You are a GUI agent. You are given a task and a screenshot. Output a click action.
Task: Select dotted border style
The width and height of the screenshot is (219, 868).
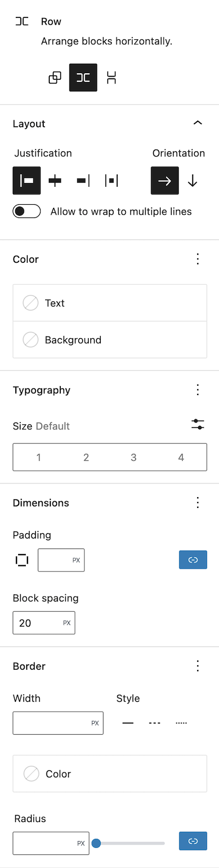click(x=182, y=723)
